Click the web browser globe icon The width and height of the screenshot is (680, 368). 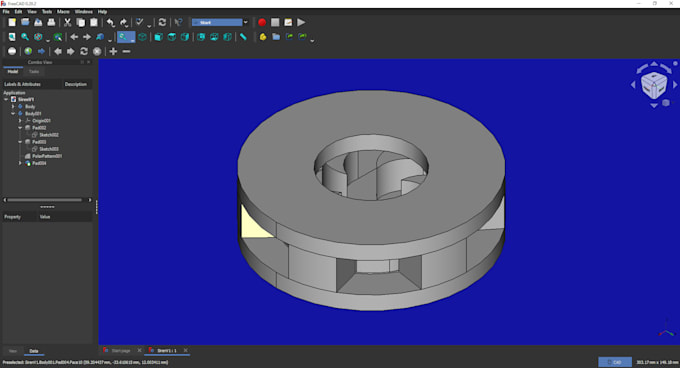tap(28, 51)
